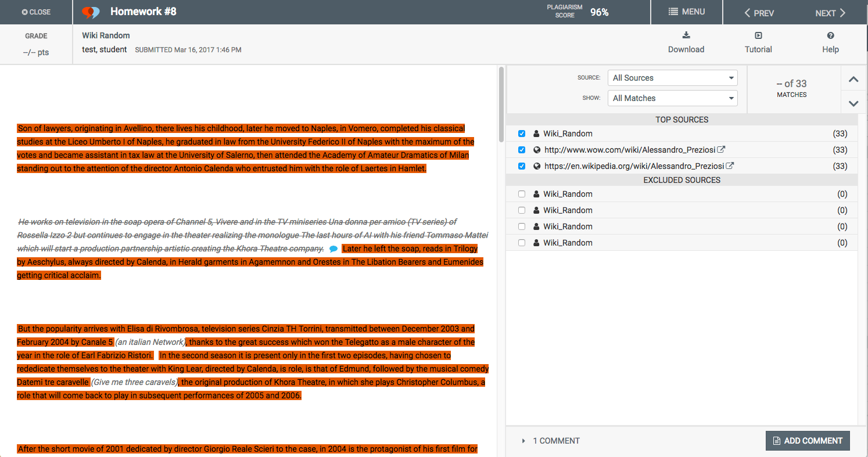This screenshot has width=868, height=457.
Task: Select highlighted paragraph 'Son of lawyers'
Action: 246,149
